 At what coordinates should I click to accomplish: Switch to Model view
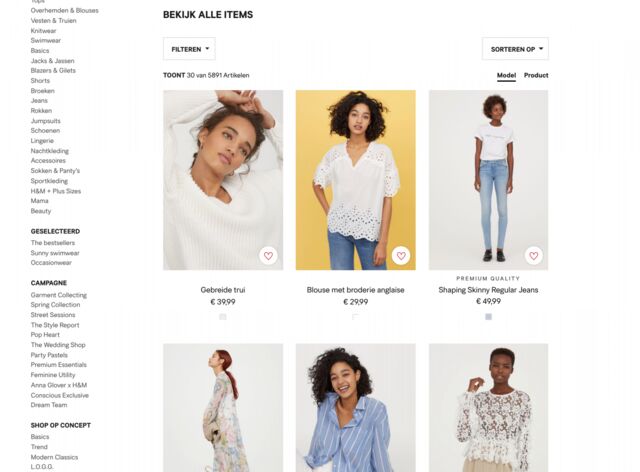506,75
